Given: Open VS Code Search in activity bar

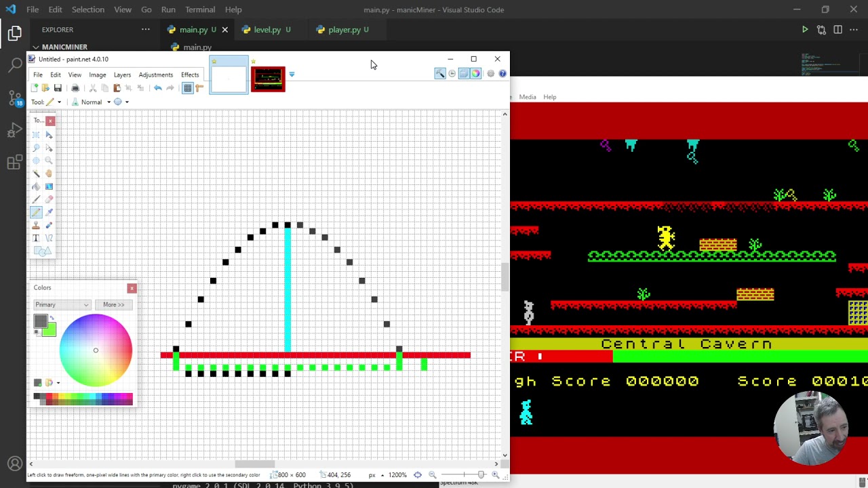Looking at the screenshot, I should (x=14, y=65).
